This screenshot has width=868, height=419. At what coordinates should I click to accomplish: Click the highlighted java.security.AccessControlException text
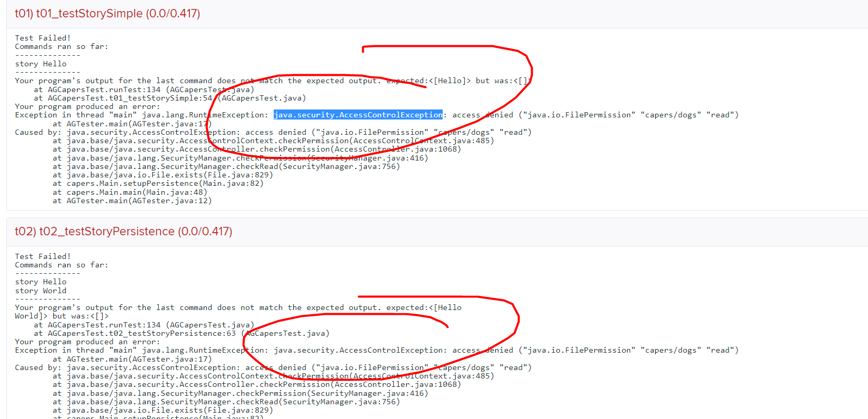point(358,115)
